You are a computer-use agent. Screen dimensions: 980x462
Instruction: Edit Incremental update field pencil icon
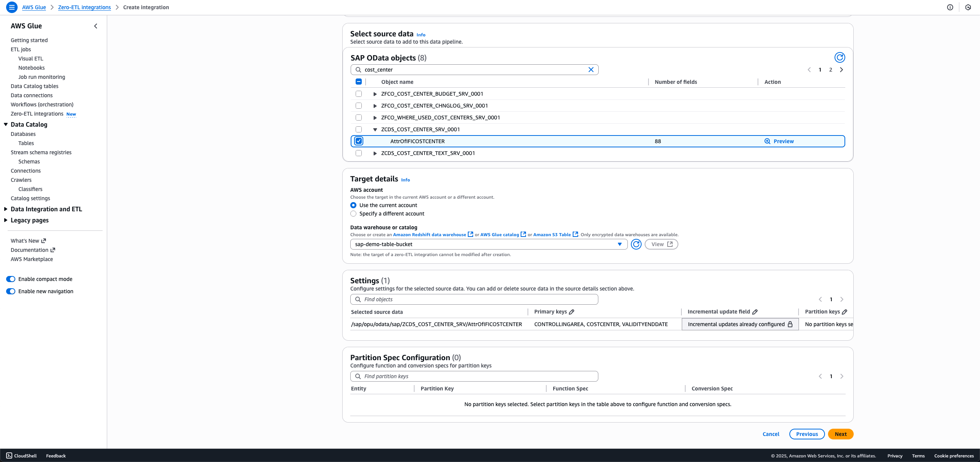point(755,312)
